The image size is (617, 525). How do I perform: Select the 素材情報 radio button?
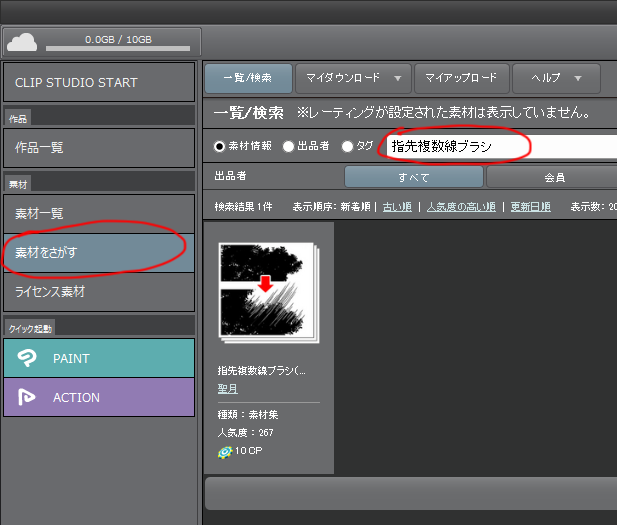pyautogui.click(x=219, y=146)
